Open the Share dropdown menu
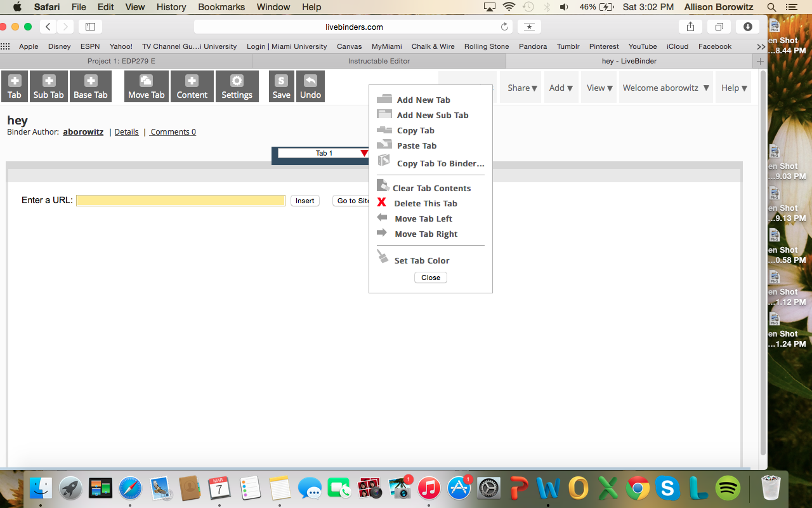This screenshot has height=508, width=812. click(521, 88)
